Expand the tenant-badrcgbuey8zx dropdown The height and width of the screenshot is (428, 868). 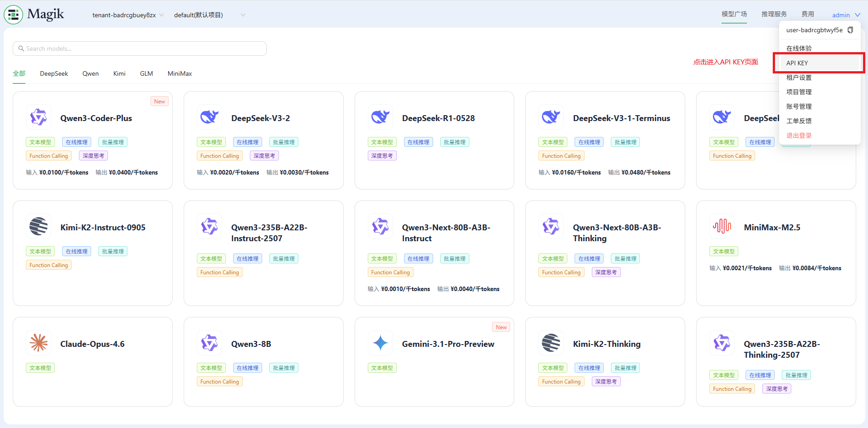[128, 15]
